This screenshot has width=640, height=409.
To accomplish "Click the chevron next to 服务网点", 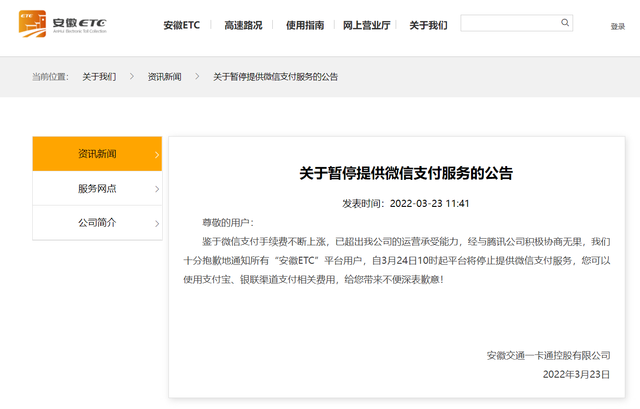I will (x=156, y=188).
